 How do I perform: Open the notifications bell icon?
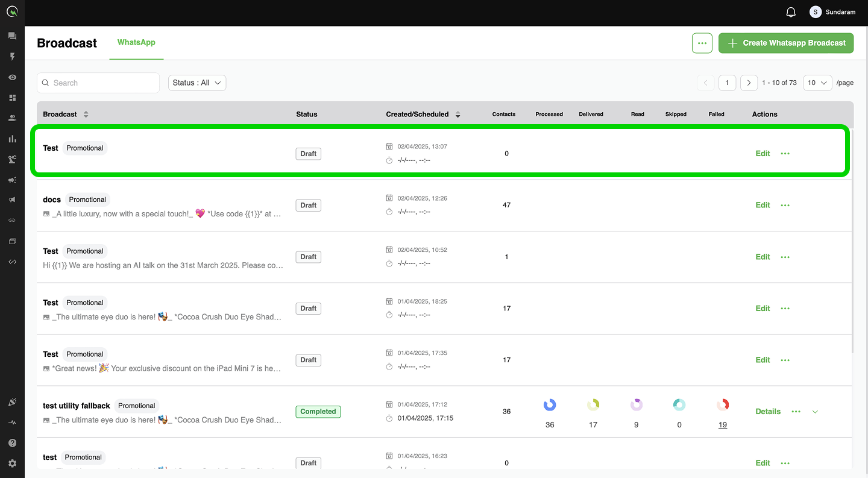point(791,12)
